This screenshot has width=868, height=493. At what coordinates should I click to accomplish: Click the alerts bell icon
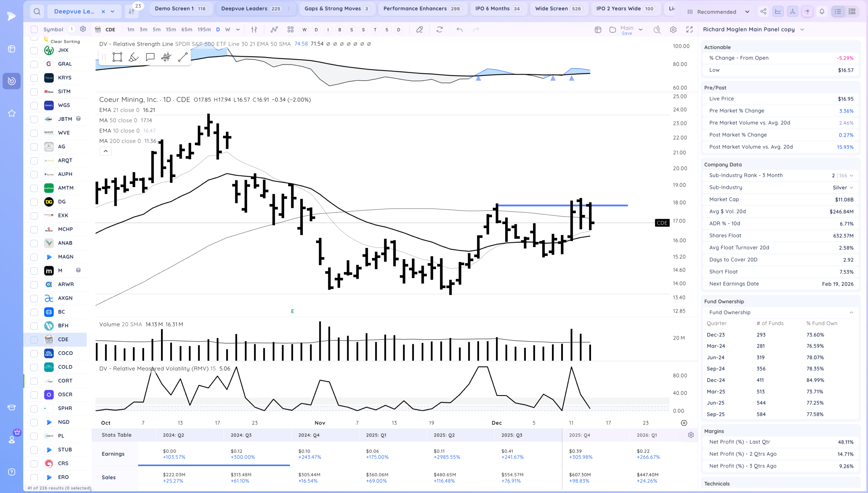click(822, 12)
